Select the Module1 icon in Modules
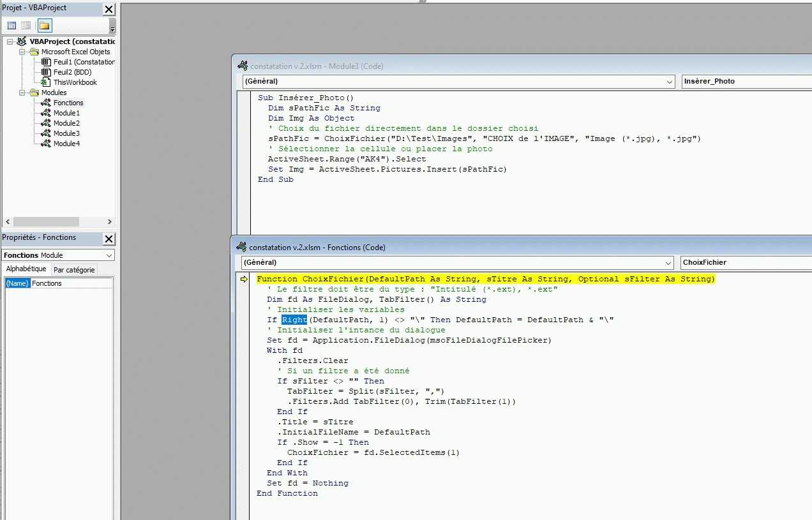The height and width of the screenshot is (520, 812). pos(46,113)
